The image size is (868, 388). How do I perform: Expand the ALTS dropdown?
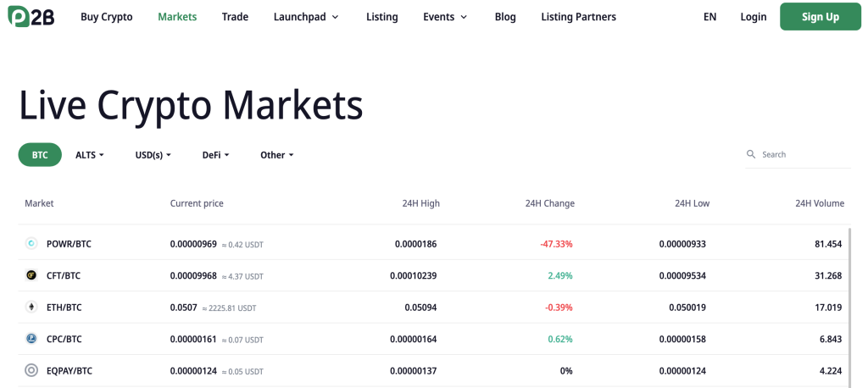pyautogui.click(x=90, y=155)
